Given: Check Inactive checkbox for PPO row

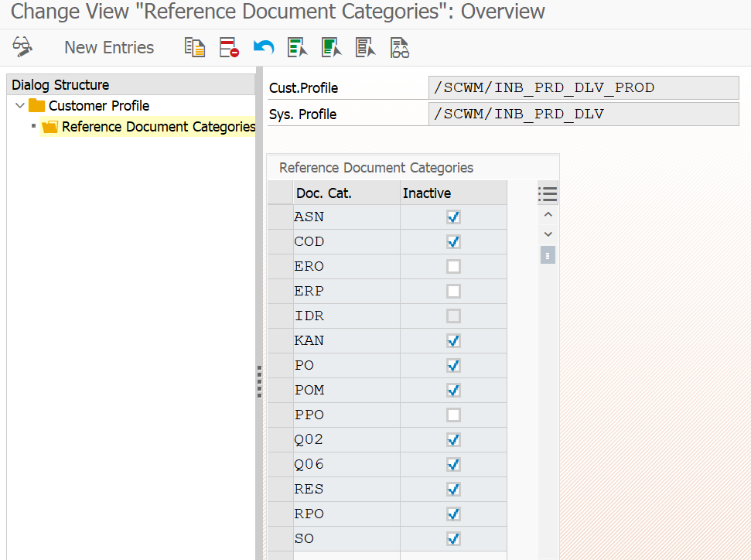Looking at the screenshot, I should coord(453,415).
